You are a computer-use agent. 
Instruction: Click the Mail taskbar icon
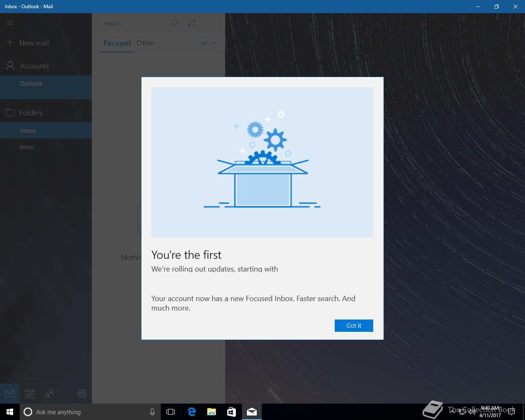252,412
